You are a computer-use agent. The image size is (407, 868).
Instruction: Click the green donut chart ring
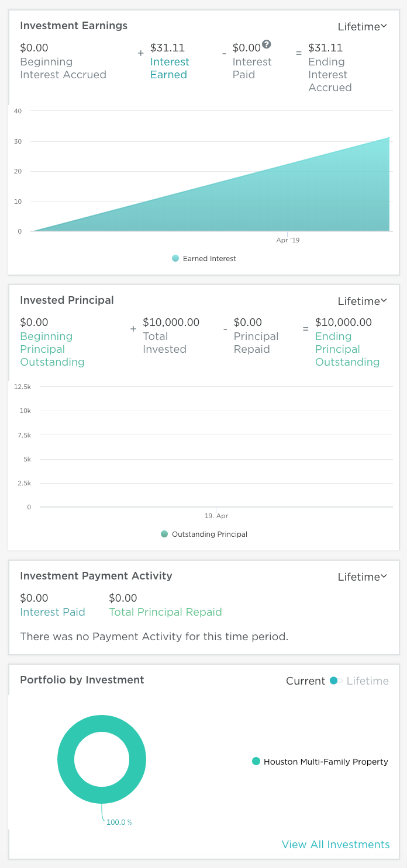pos(64,760)
